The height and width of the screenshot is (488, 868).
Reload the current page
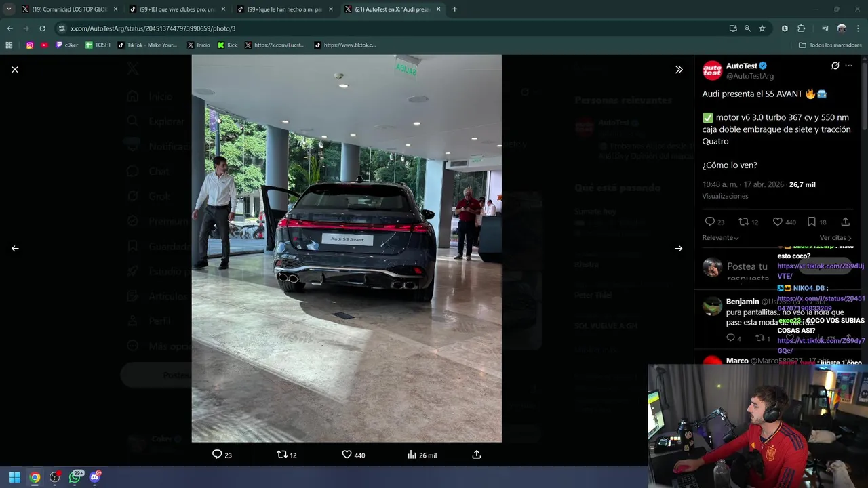(42, 28)
